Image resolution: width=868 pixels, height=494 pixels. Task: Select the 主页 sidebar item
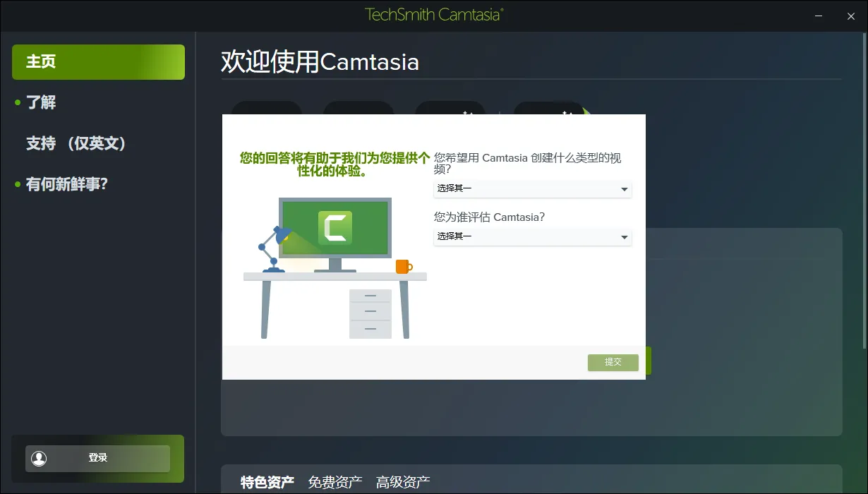98,62
